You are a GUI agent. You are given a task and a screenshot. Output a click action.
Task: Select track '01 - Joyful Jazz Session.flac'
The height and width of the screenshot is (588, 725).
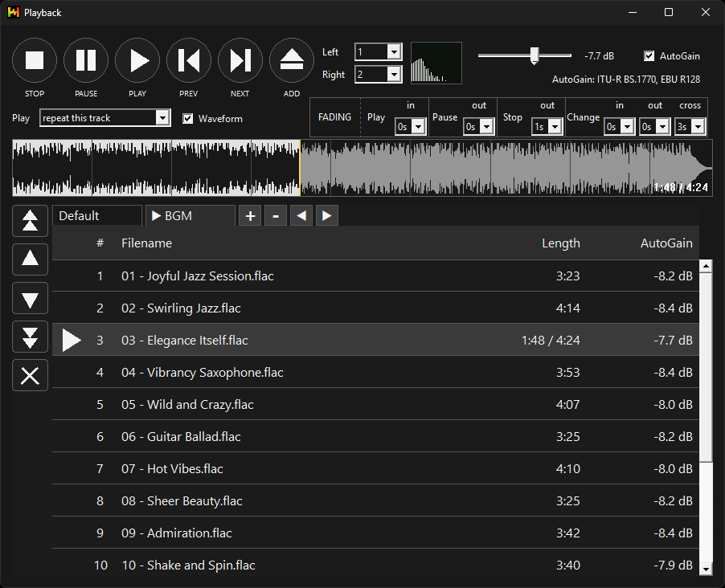click(x=375, y=276)
